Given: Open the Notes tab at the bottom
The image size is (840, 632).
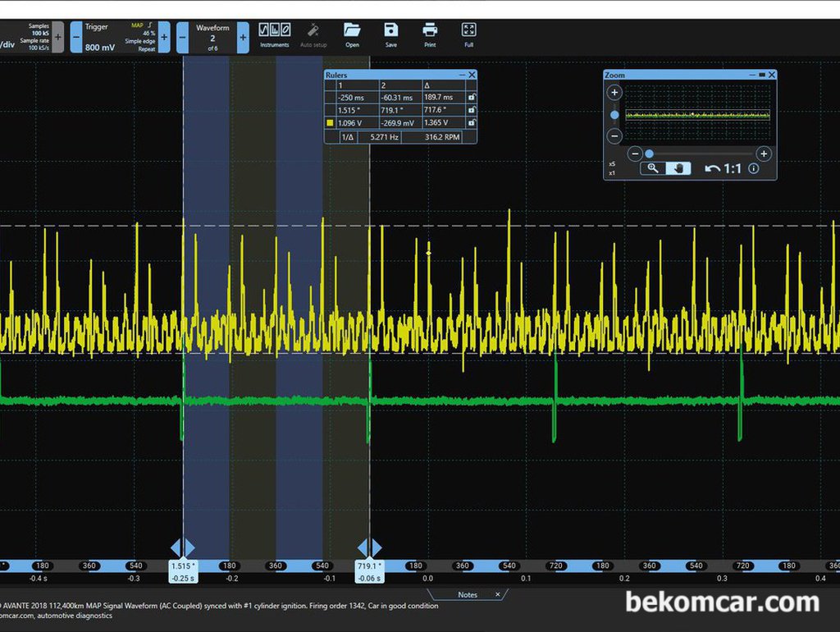Looking at the screenshot, I should point(468,594).
